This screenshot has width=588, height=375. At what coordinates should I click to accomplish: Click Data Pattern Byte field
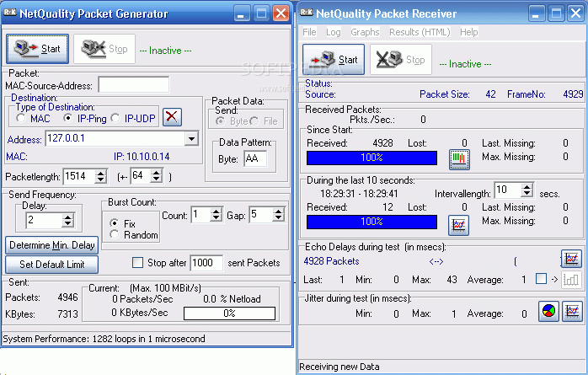255,158
